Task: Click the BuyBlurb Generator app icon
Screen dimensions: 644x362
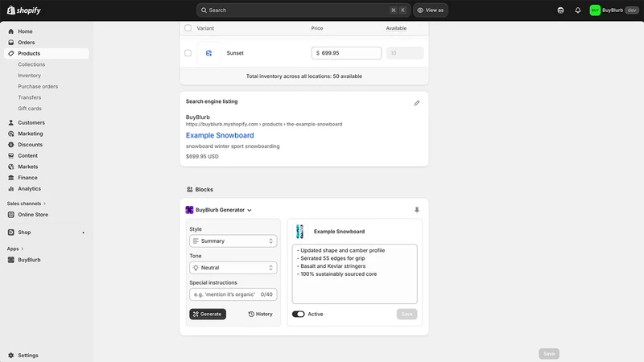Action: (x=189, y=210)
